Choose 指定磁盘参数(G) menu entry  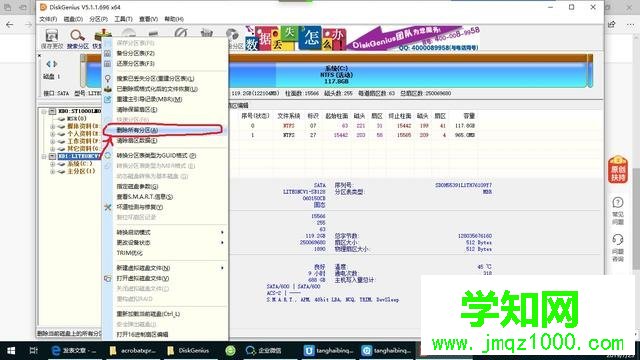pyautogui.click(x=165, y=187)
